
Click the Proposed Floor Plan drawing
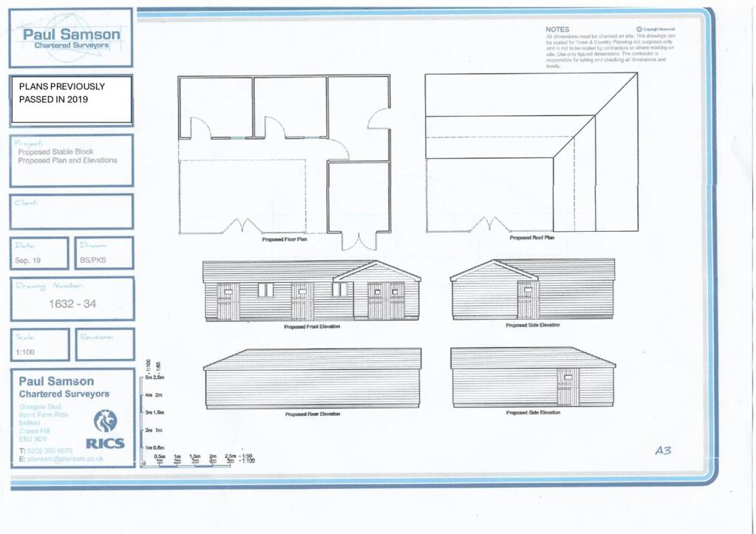284,162
